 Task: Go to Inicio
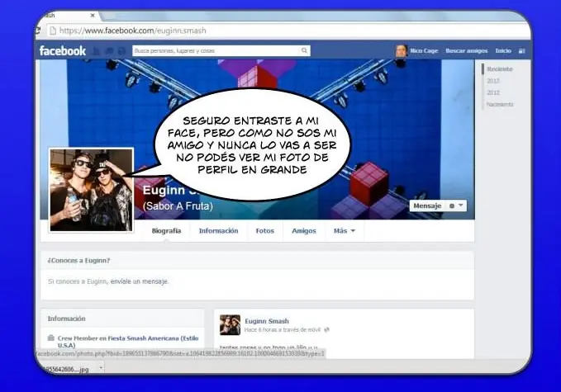tap(503, 50)
